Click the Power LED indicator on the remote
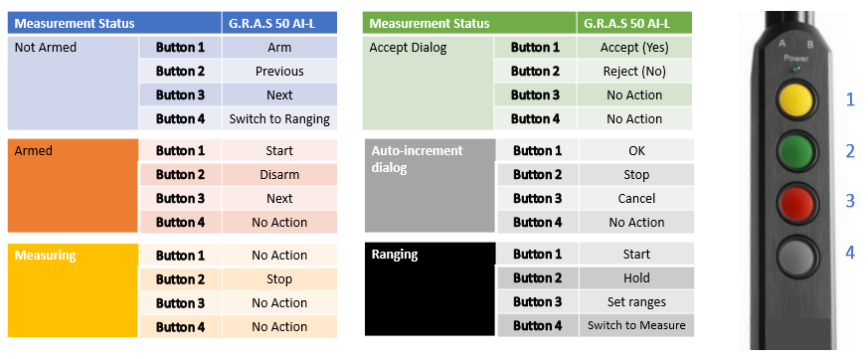 point(795,70)
